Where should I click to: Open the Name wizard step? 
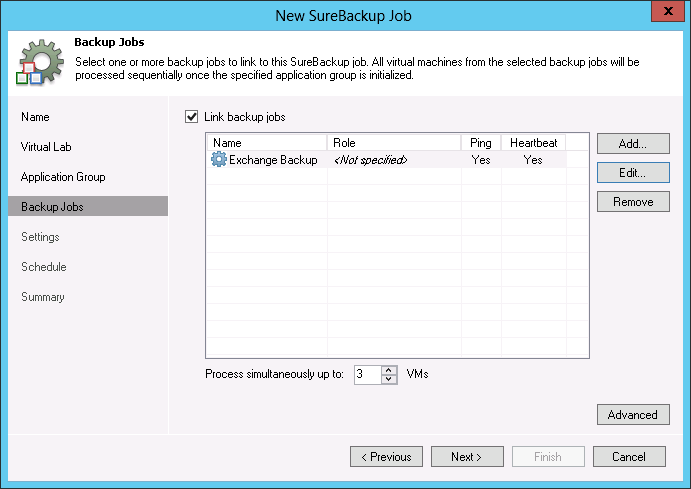[x=35, y=117]
